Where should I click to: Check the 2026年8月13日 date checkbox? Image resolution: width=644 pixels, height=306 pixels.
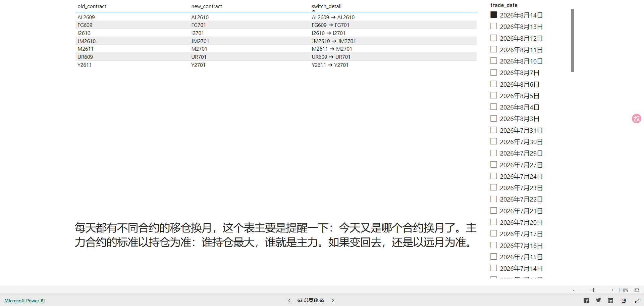pos(494,26)
